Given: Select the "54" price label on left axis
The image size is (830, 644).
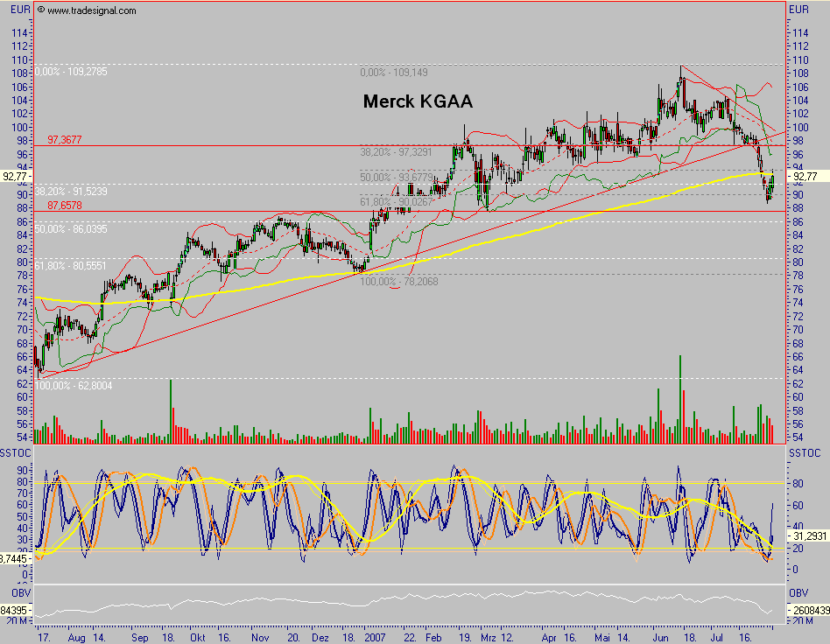Looking at the screenshot, I should coord(22,437).
